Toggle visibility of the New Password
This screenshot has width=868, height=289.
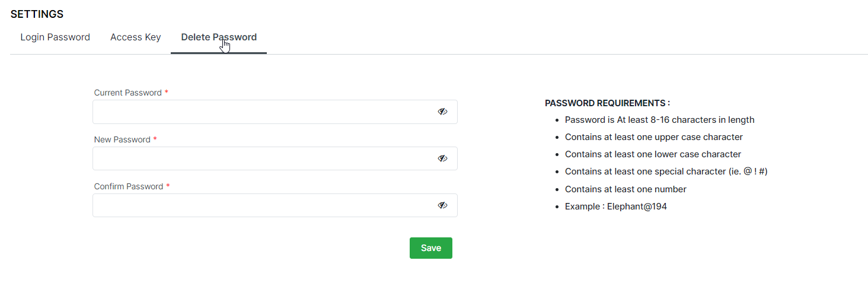442,158
